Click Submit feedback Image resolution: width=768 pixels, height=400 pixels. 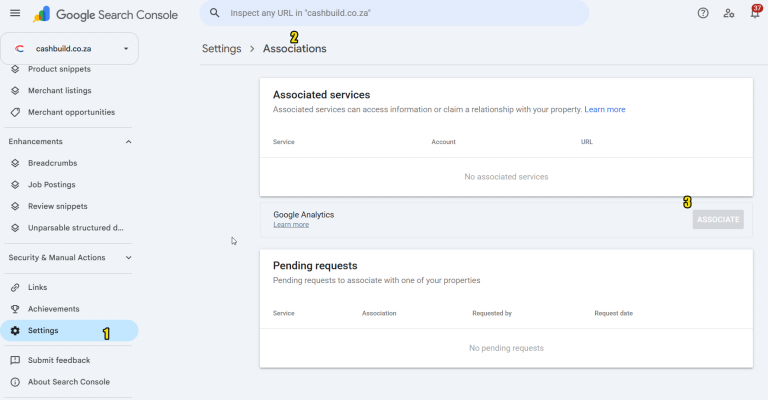(59, 360)
